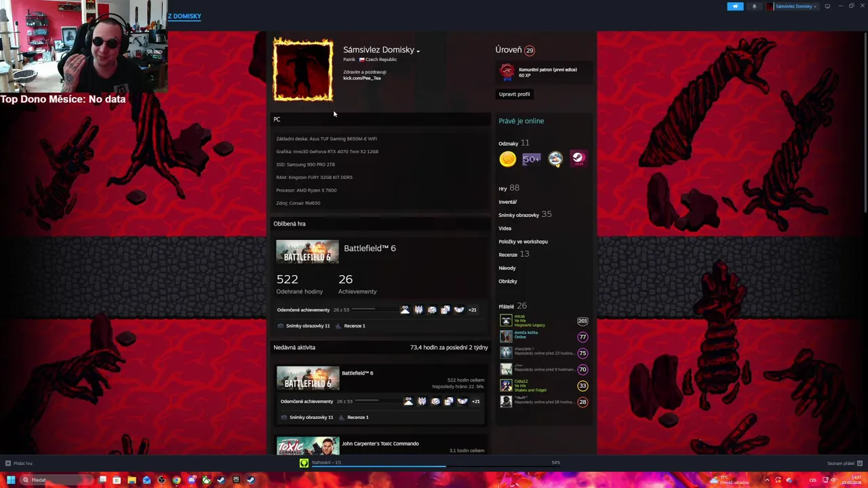Screen dimensions: 868x488
Task: Open the Seznam přátel friends icon
Action: [859, 464]
